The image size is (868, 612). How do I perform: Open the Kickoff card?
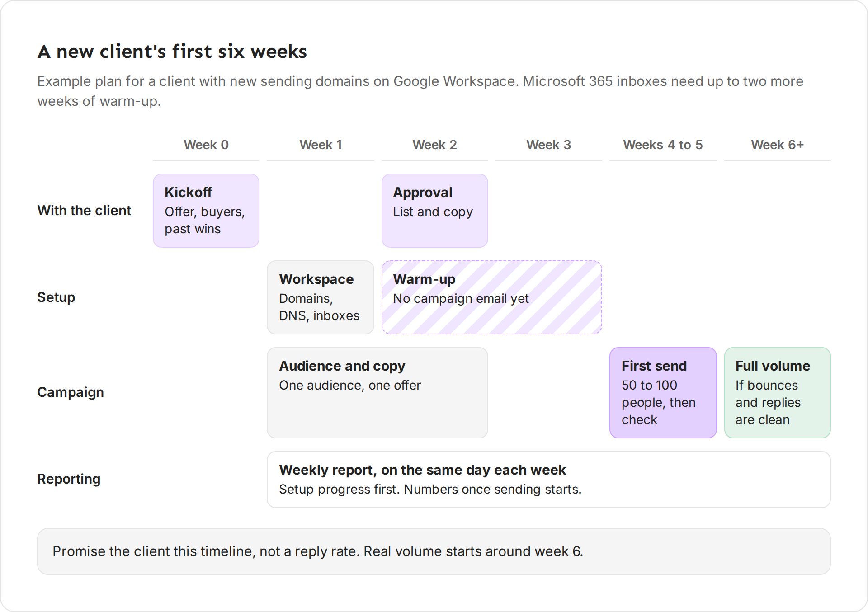[206, 211]
